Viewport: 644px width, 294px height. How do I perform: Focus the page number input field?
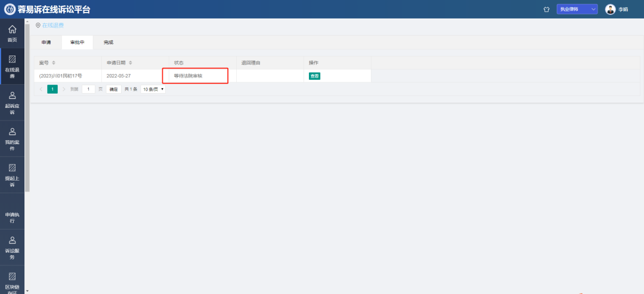coord(88,89)
